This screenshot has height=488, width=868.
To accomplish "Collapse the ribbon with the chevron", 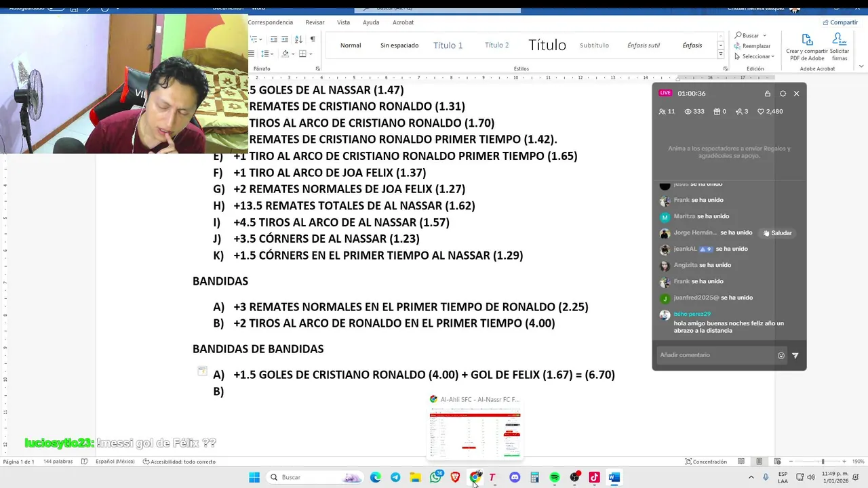I will tap(861, 66).
